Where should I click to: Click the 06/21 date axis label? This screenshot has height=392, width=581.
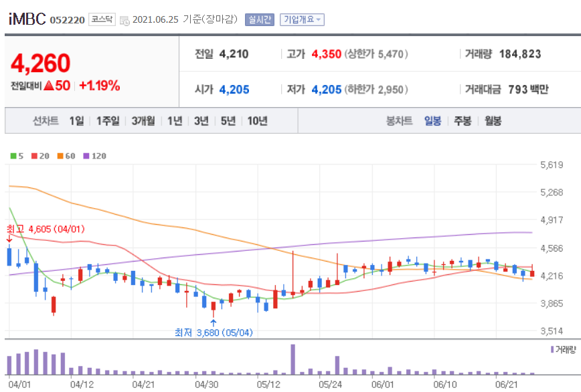507,385
